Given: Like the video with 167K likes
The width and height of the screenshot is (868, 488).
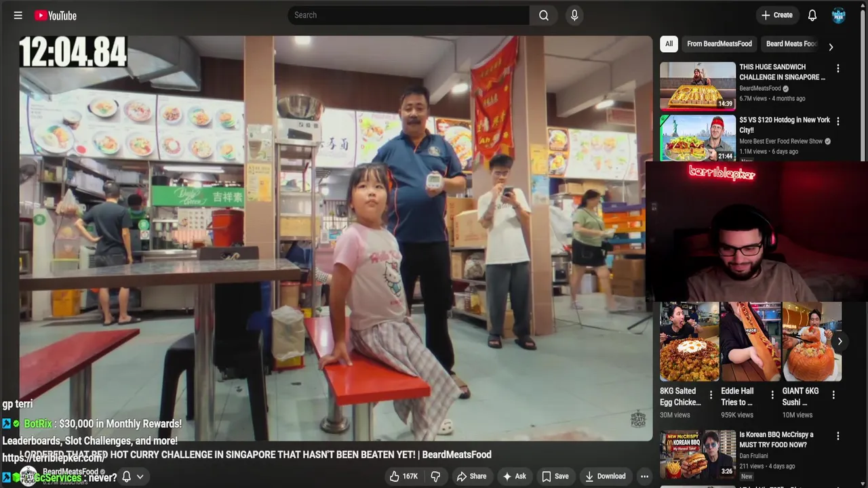Looking at the screenshot, I should [403, 476].
